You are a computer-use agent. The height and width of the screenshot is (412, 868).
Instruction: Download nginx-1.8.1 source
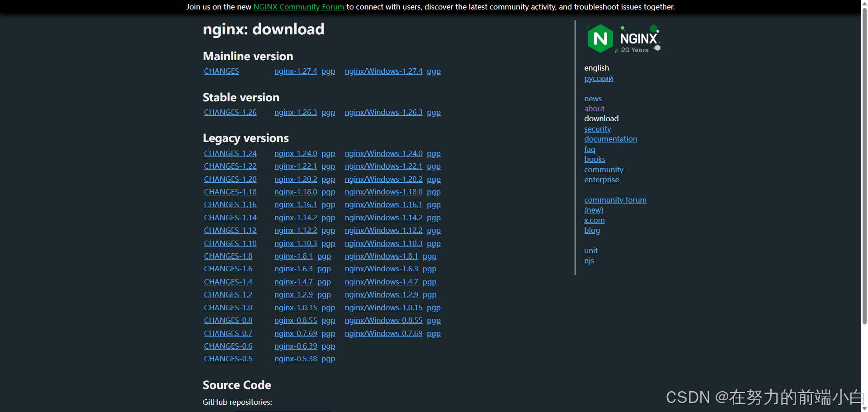point(293,256)
